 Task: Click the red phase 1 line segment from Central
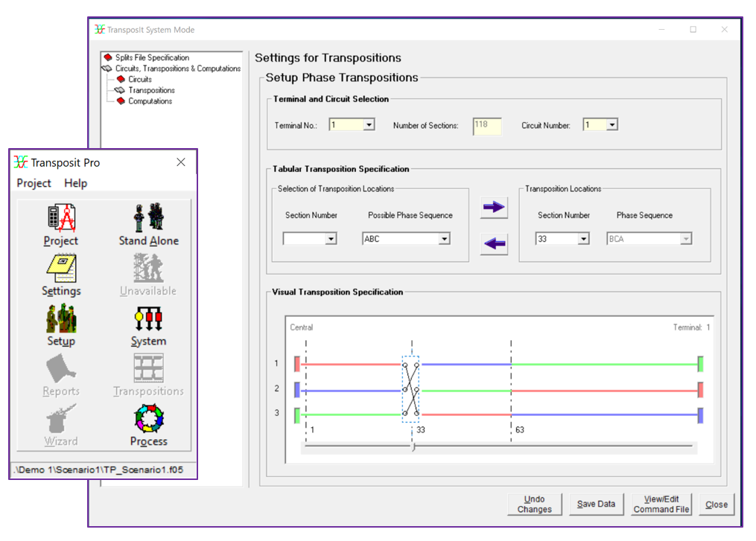click(x=352, y=364)
